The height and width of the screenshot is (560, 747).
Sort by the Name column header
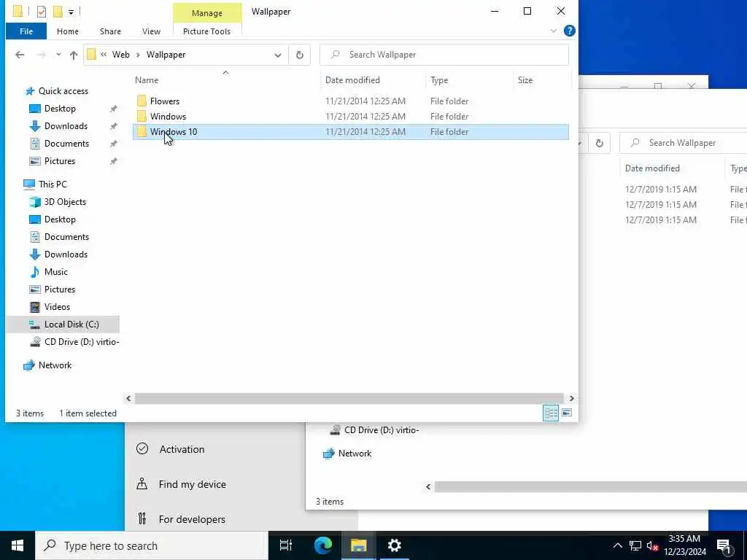pyautogui.click(x=226, y=80)
